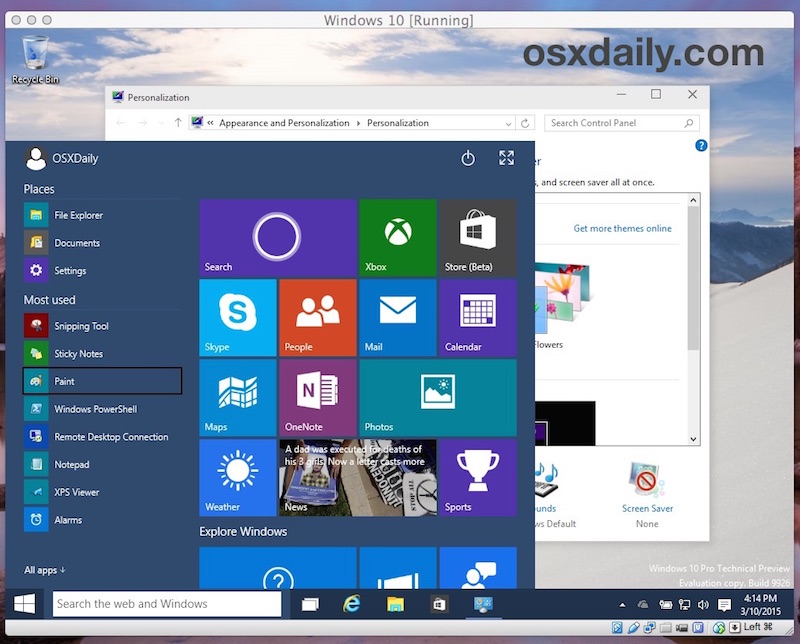This screenshot has height=644, width=800.
Task: Open Documents from Places
Action: [x=102, y=243]
